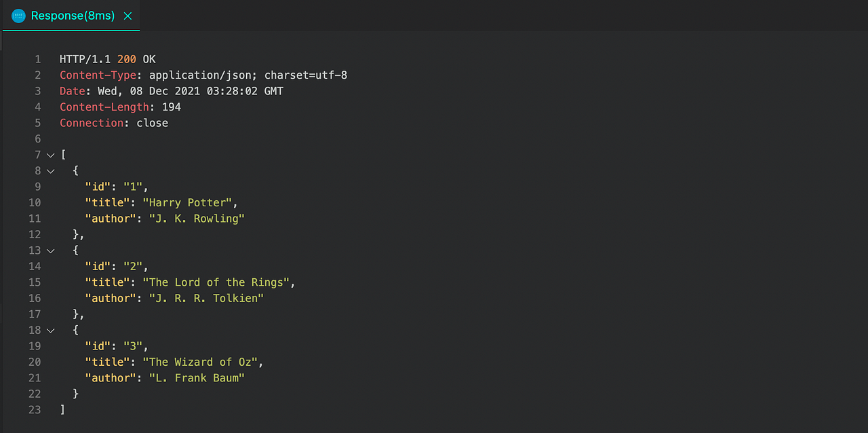
Task: Click line number 23 in the gutter
Action: click(35, 409)
